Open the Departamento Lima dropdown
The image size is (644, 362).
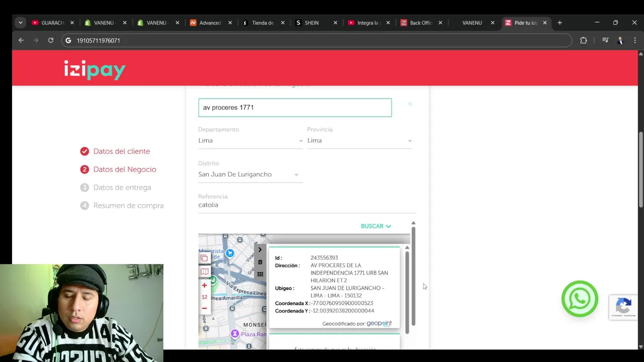[251, 141]
